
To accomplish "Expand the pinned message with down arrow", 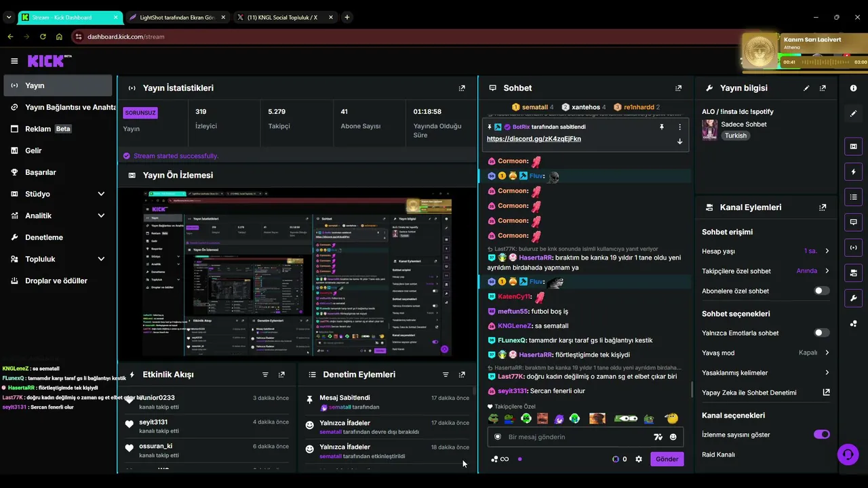I will (679, 142).
